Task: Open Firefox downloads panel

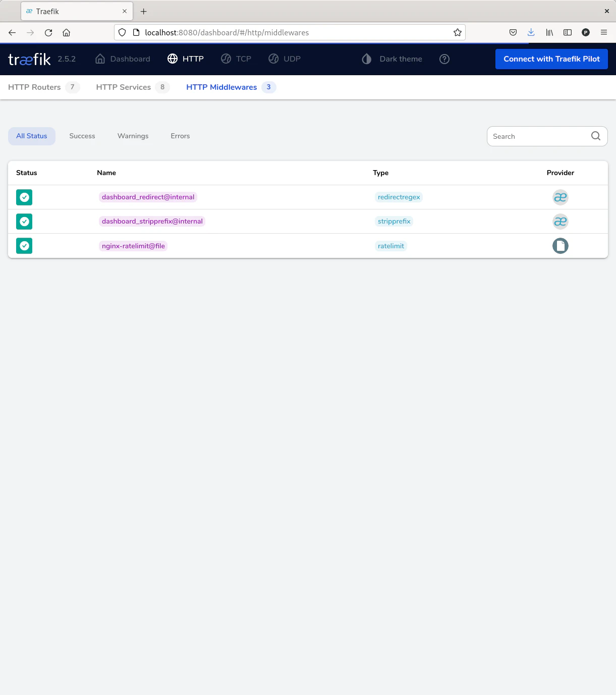Action: pos(531,33)
